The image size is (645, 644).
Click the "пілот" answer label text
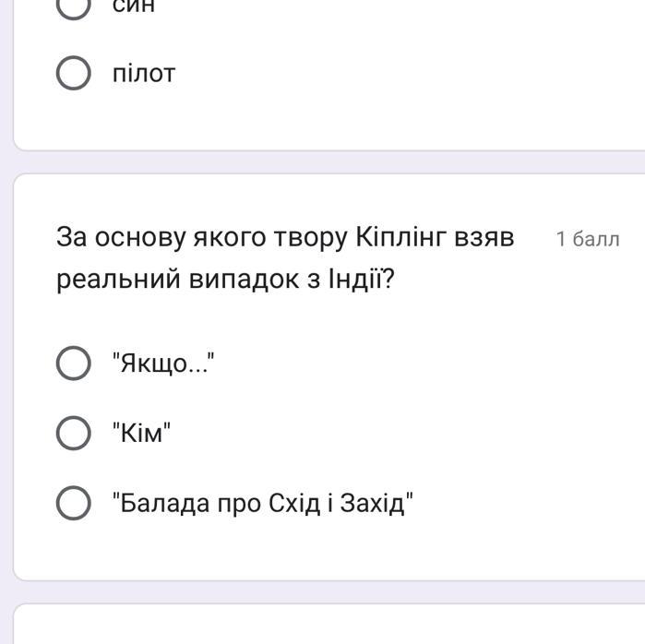[144, 74]
